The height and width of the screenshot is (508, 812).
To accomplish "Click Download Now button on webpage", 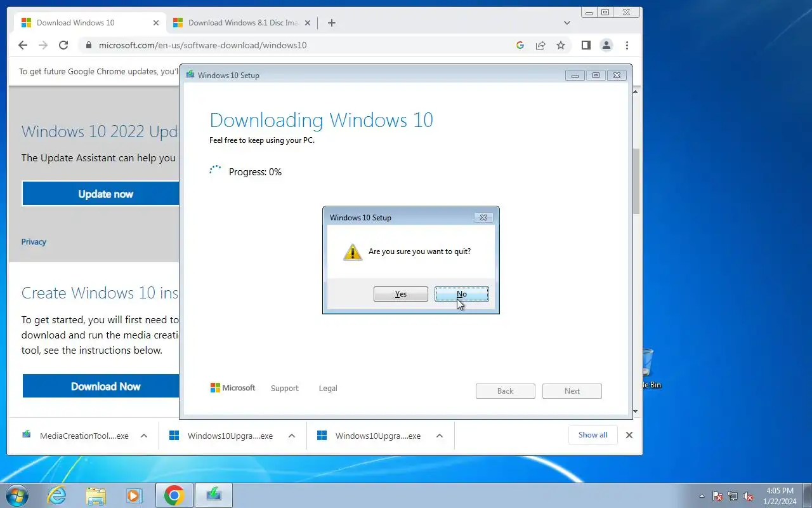I will [x=101, y=386].
